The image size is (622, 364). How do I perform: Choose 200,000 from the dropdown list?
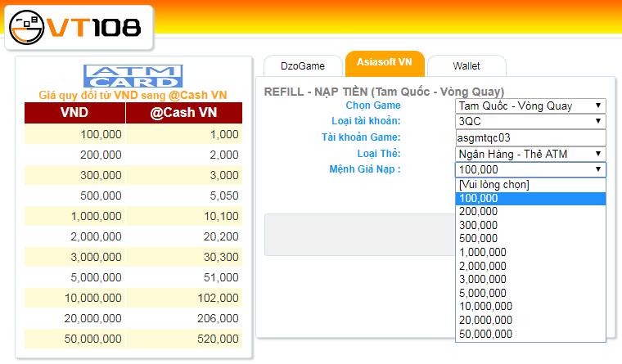pyautogui.click(x=530, y=212)
